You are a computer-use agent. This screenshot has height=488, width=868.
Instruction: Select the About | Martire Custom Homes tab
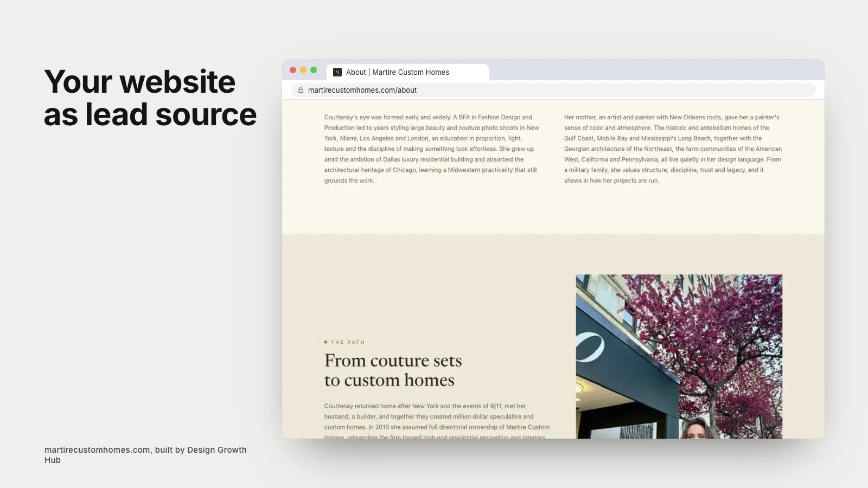pos(408,72)
